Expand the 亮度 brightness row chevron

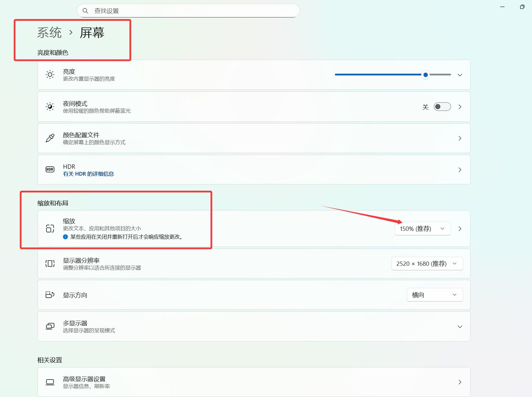[459, 75]
